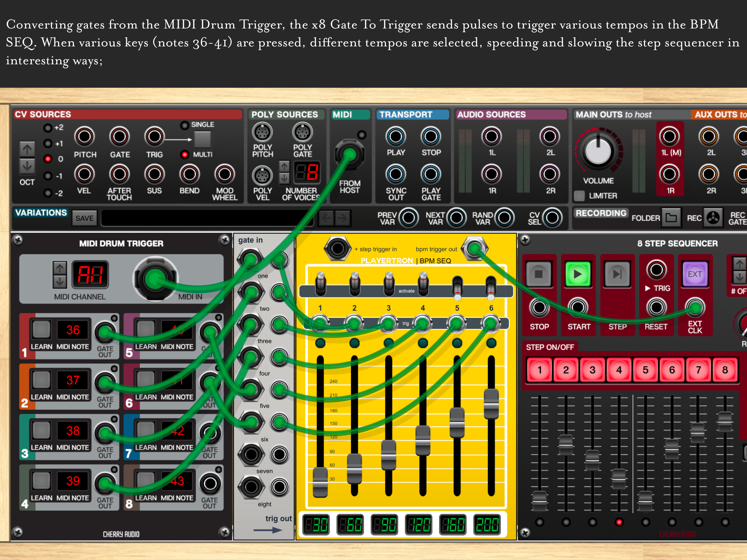747x560 pixels.
Task: Click the main Volume knob
Action: (x=598, y=151)
